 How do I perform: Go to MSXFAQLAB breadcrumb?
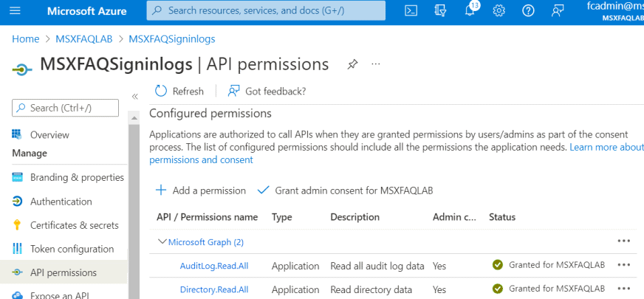pos(84,39)
